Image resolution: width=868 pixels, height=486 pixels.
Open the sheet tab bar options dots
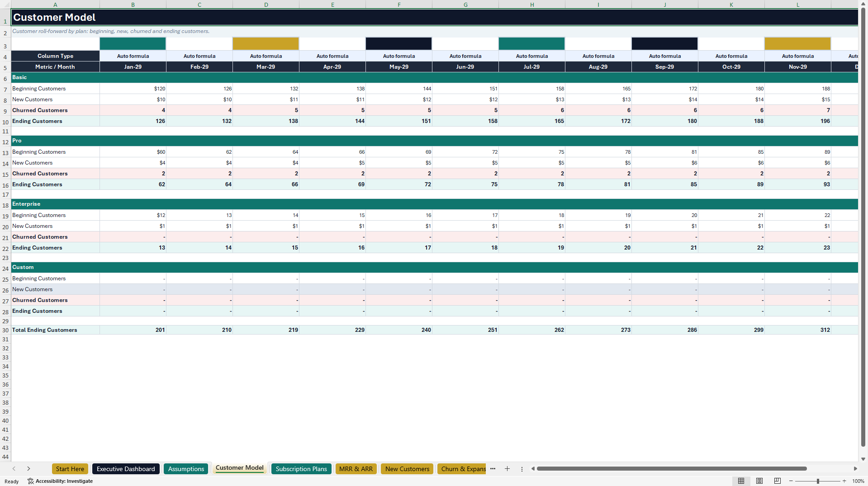522,469
